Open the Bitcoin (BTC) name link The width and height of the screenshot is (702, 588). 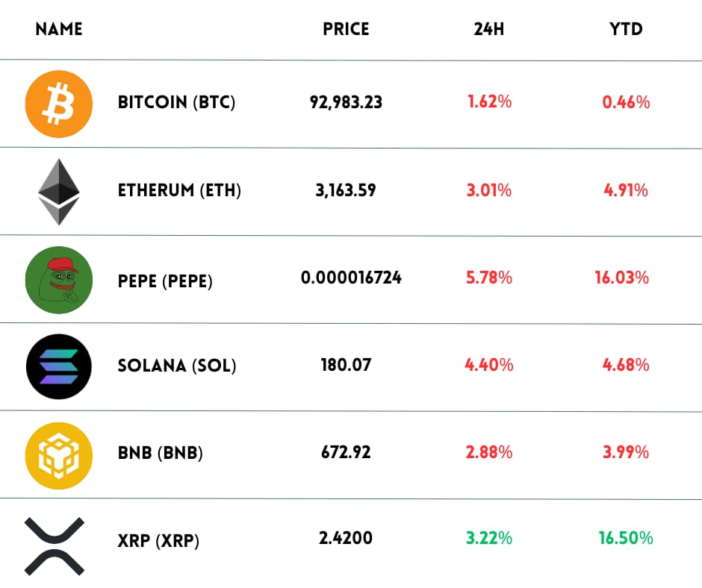176,103
